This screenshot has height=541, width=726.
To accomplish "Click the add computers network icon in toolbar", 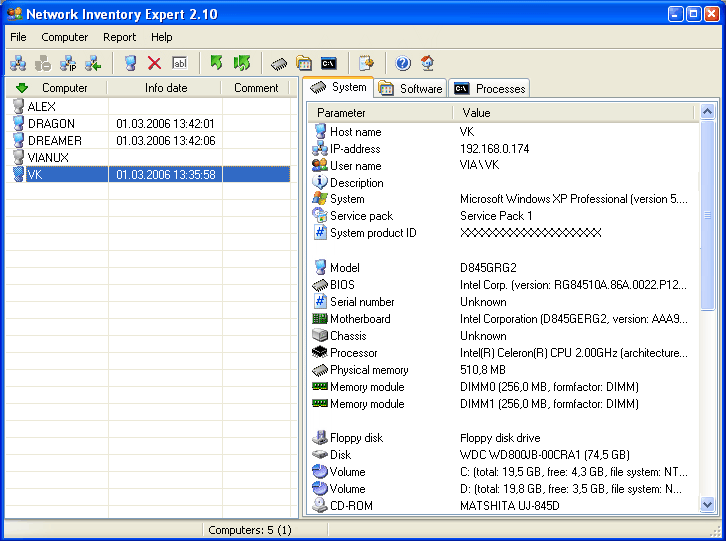I will coord(18,63).
